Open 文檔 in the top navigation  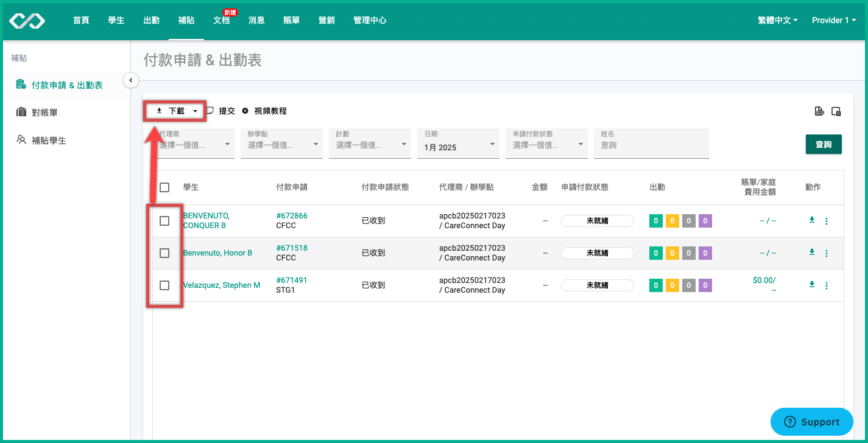click(222, 20)
